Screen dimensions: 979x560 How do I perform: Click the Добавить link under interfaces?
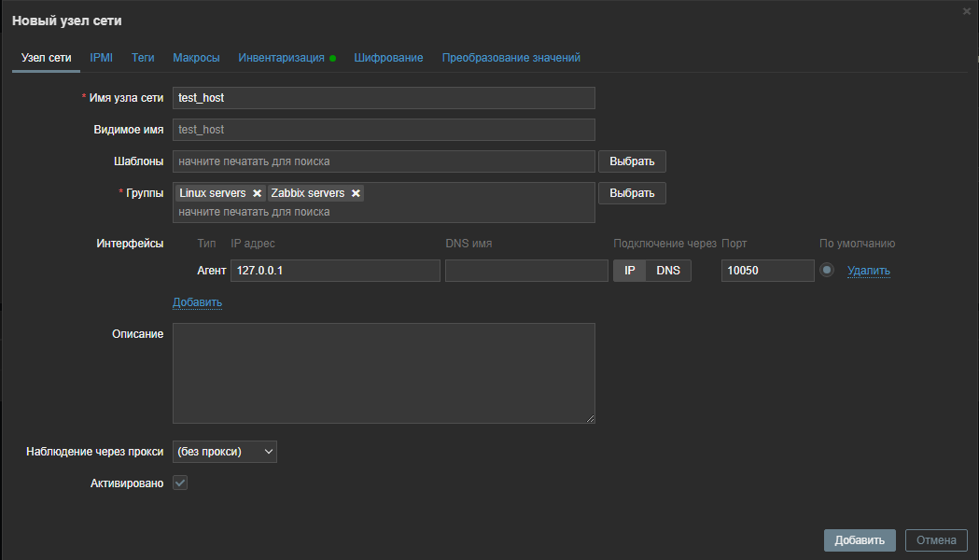coord(197,302)
